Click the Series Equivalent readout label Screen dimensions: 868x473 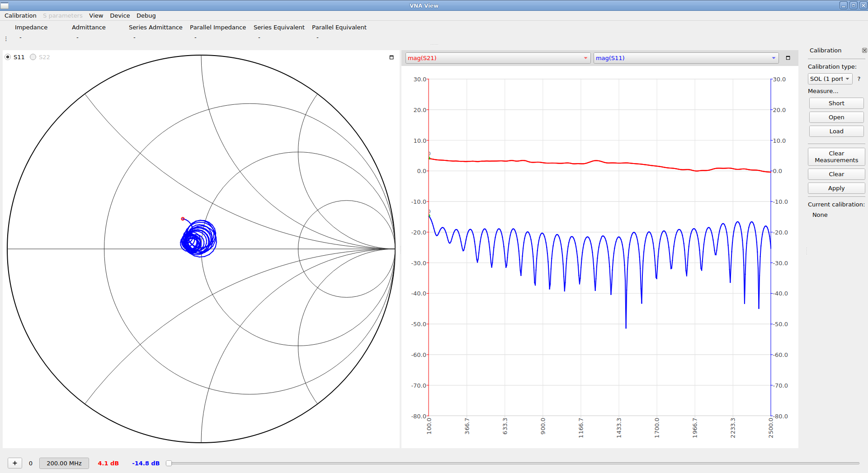point(279,27)
